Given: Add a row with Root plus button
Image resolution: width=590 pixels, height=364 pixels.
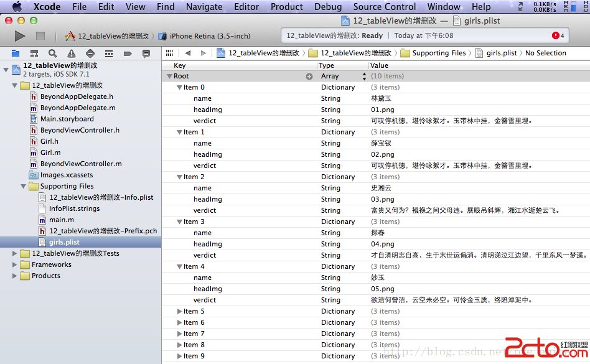Looking at the screenshot, I should [x=309, y=77].
